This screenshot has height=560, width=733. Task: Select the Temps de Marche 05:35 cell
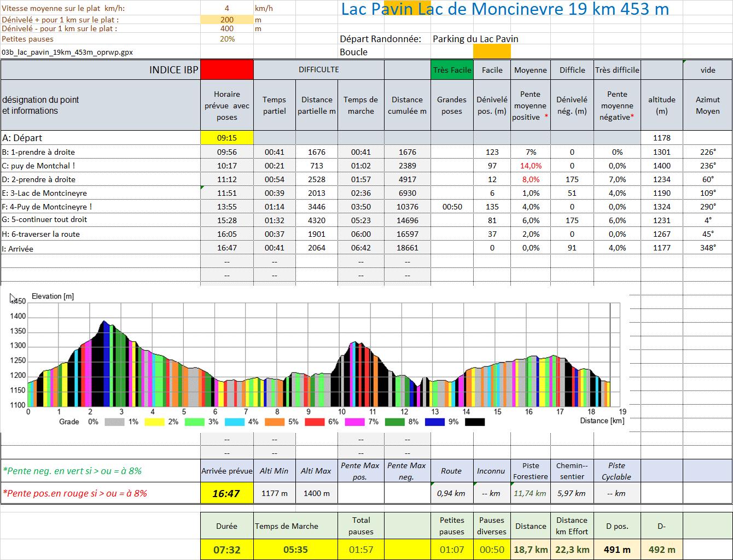click(x=295, y=550)
